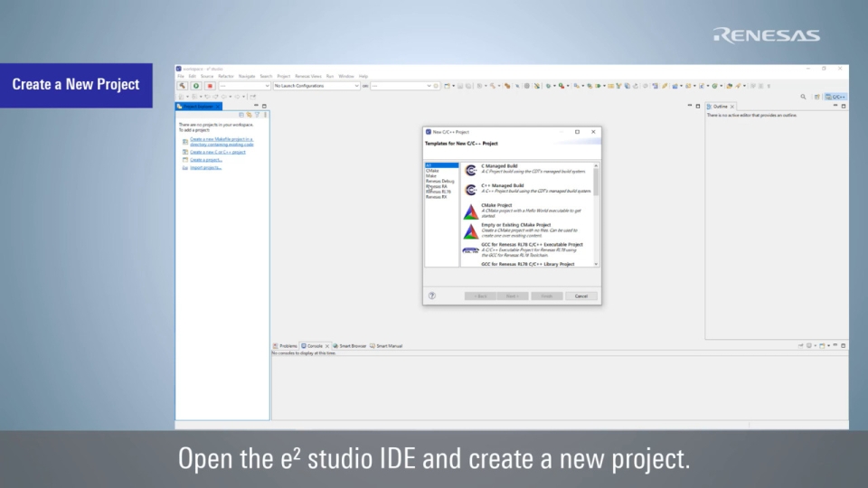Click the help question mark in dialog
868x488 pixels.
(432, 296)
